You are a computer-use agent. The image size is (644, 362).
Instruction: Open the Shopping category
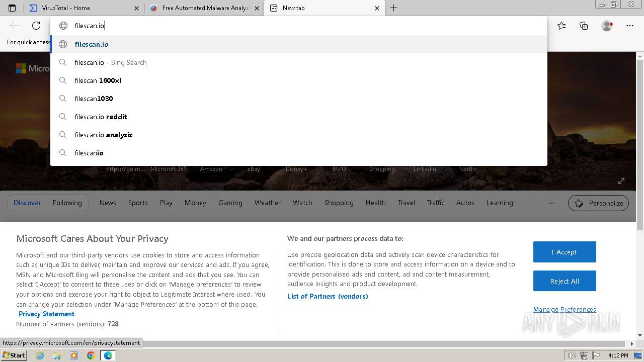coord(339,203)
